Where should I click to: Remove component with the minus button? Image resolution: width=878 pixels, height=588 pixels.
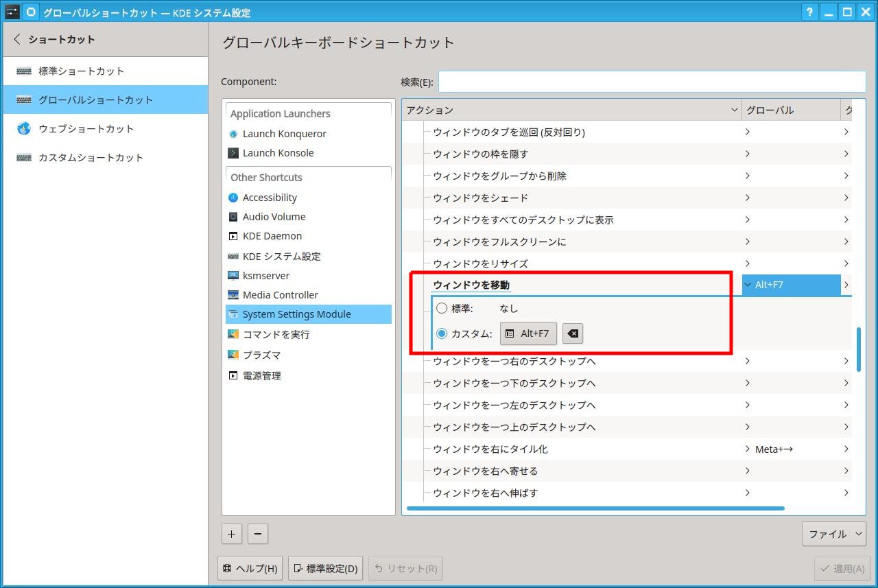click(x=257, y=534)
